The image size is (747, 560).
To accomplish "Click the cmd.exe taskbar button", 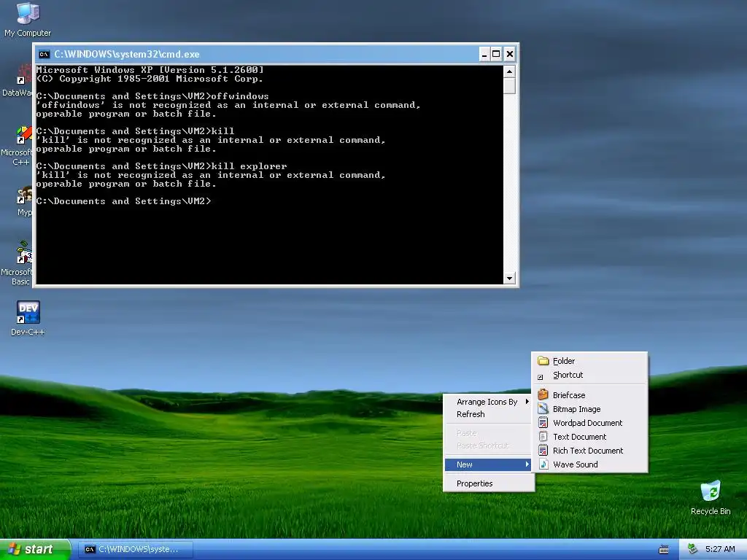I will click(135, 550).
